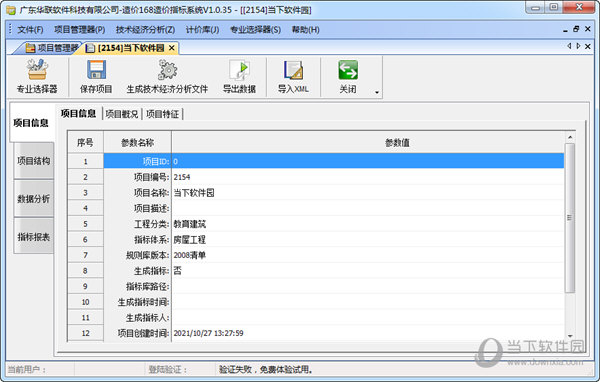Click the 保存项目 floppy disk icon
This screenshot has height=382, width=600.
coord(96,70)
